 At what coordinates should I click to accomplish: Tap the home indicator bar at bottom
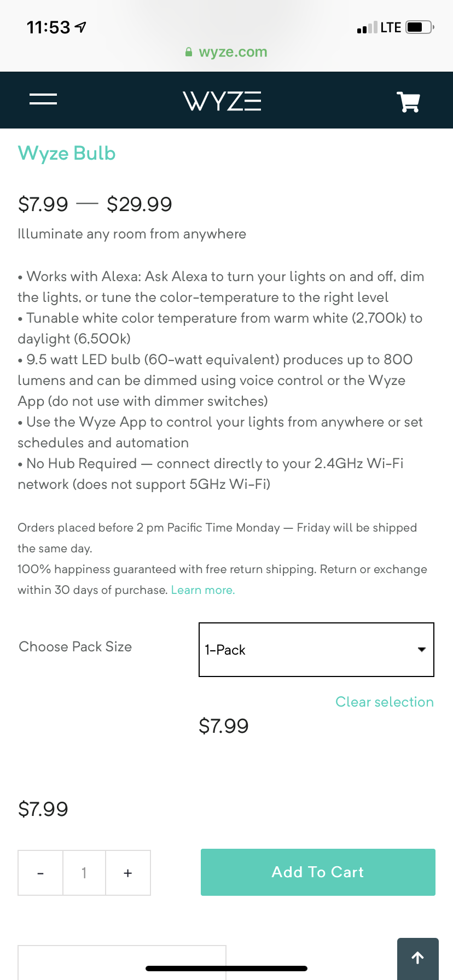pos(226,969)
